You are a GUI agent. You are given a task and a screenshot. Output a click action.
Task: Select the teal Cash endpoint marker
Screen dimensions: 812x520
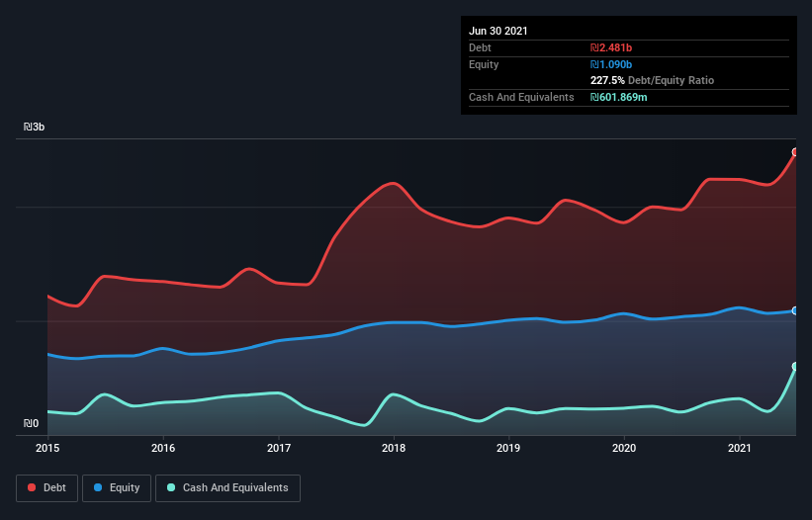(x=795, y=367)
